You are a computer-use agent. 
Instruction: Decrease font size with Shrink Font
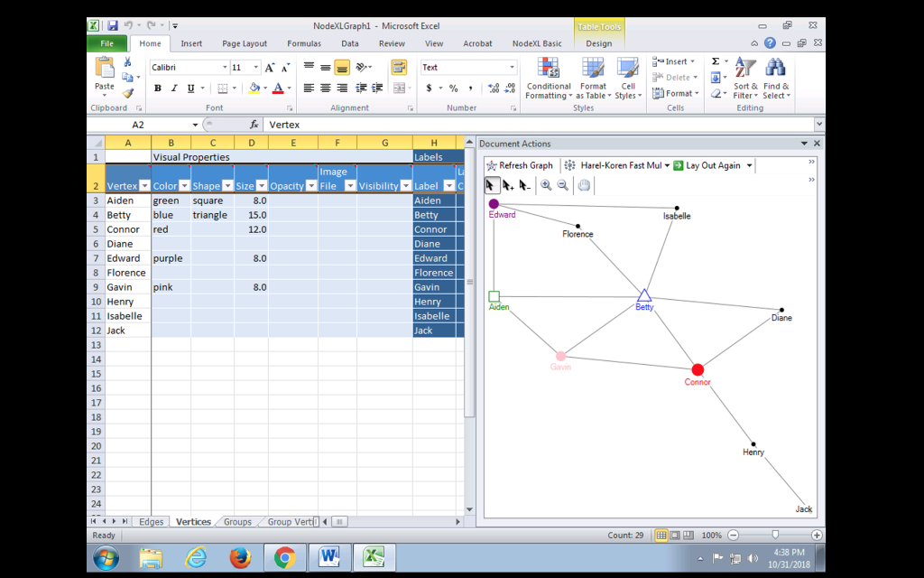[x=286, y=68]
